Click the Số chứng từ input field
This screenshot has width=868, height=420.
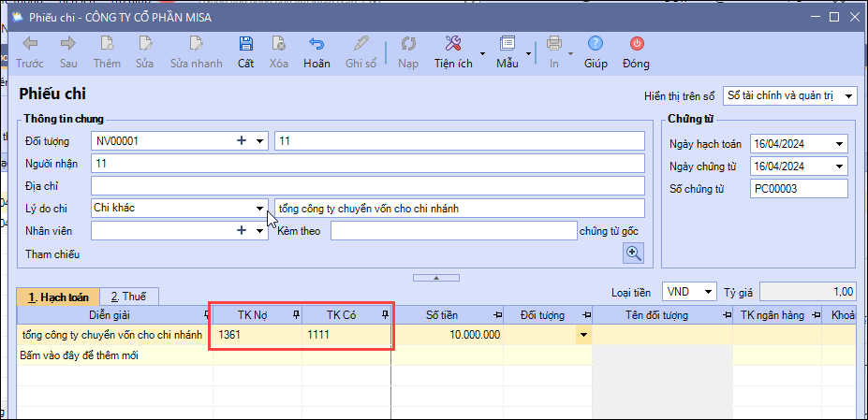pyautogui.click(x=798, y=189)
